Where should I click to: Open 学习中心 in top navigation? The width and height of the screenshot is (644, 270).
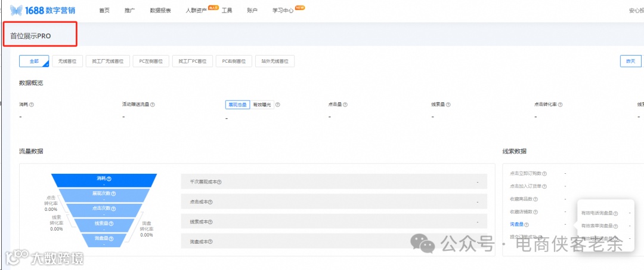click(283, 10)
